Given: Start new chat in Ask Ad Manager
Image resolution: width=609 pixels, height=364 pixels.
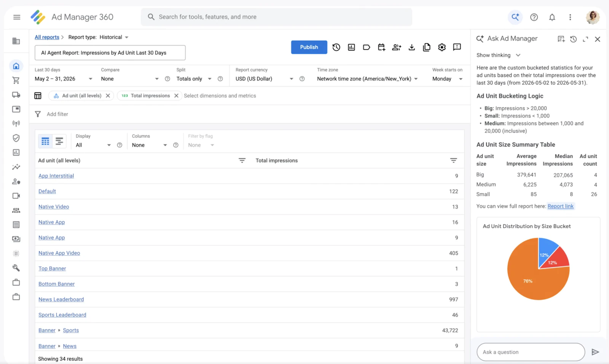Looking at the screenshot, I should [x=561, y=39].
